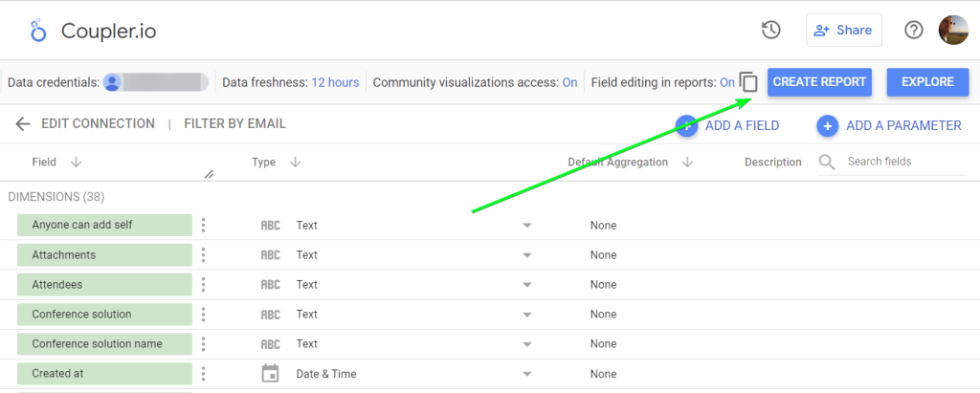
Task: Click the None aggregation for Attachments
Action: [x=603, y=255]
